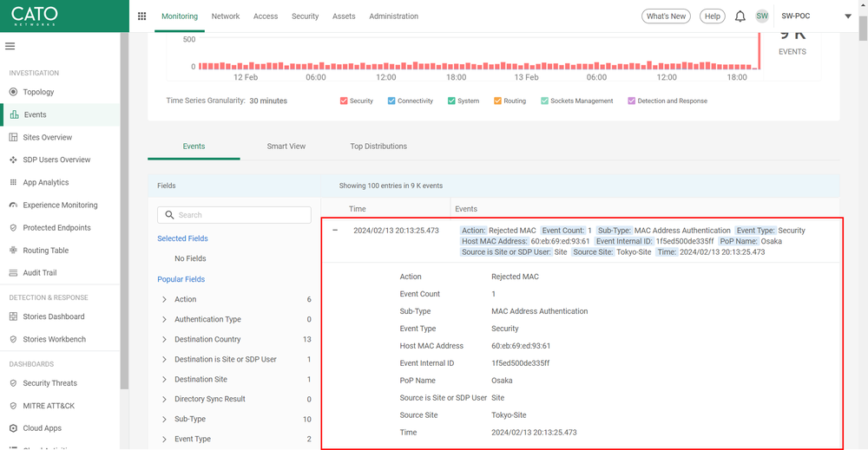Viewport: 868px width, 450px height.
Task: Toggle the Sockets Management checkbox
Action: point(545,101)
